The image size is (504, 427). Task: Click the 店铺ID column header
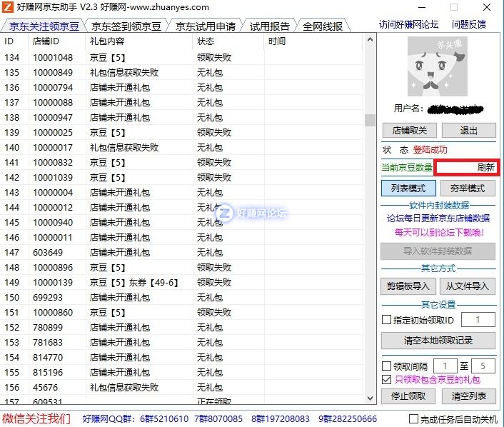(x=57, y=41)
